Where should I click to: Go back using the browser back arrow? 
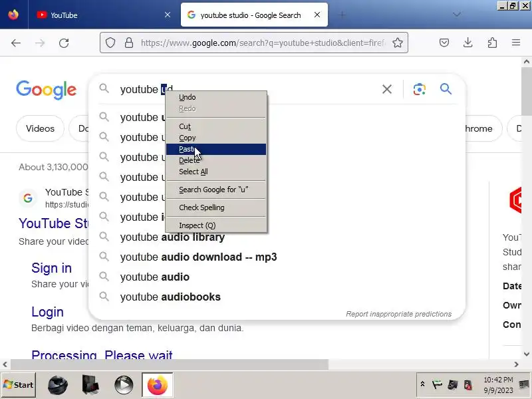click(15, 43)
